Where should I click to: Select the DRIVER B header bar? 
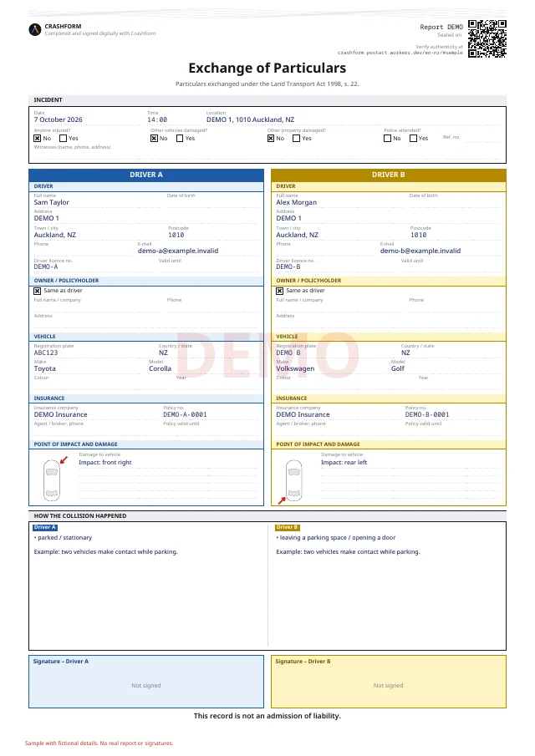(x=389, y=175)
